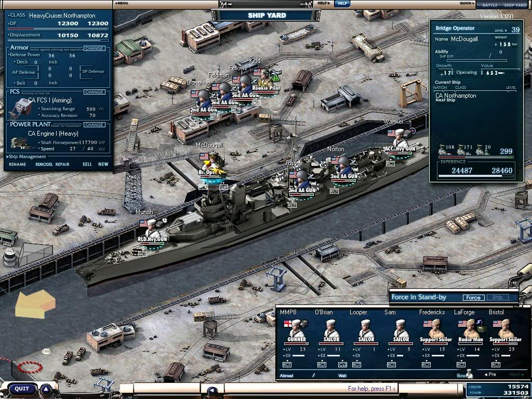Open the QUICK menu
The image size is (532, 399).
(x=467, y=3)
